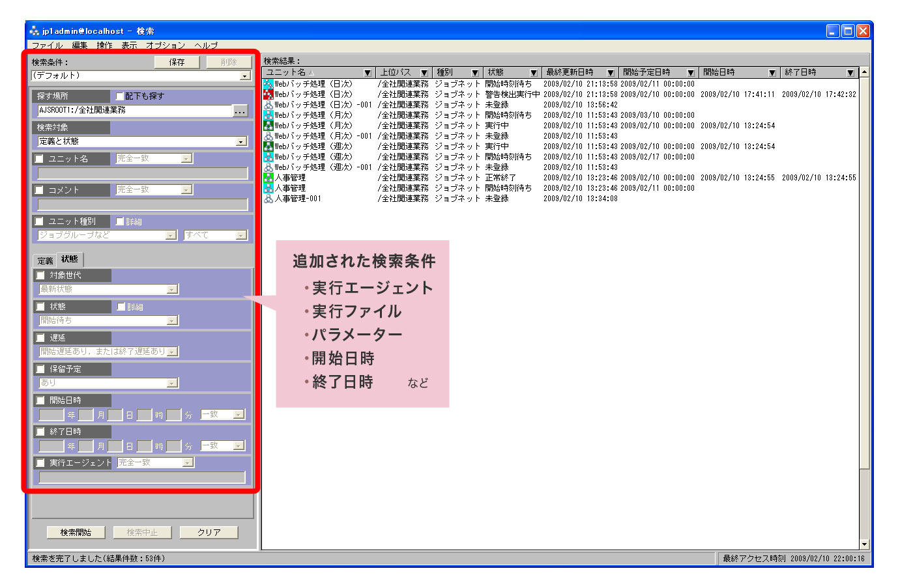Open the (デフォルト) search condition dropdown

(245, 76)
